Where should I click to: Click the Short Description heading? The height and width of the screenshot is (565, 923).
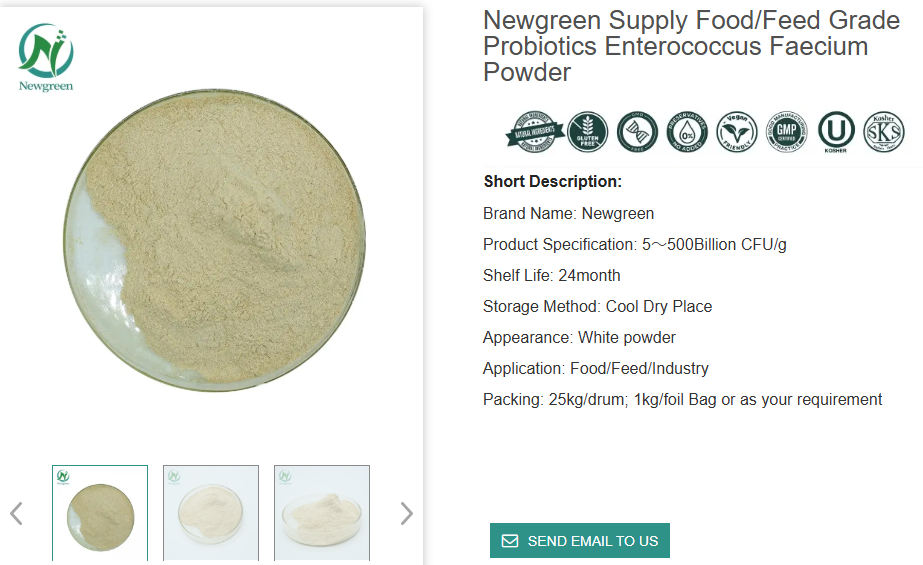pos(553,182)
